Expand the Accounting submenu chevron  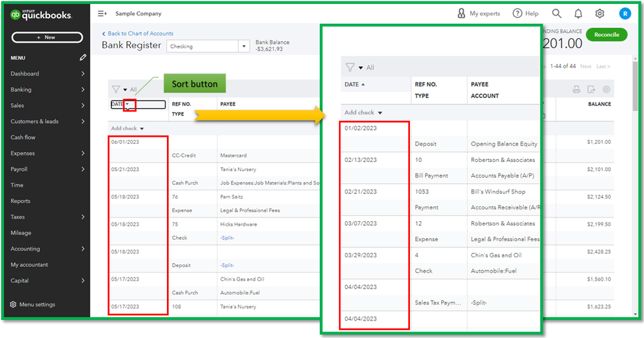click(83, 249)
